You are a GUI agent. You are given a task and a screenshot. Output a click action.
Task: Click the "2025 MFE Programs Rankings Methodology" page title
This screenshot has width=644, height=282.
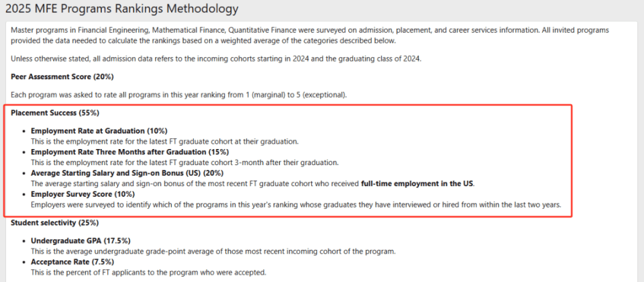click(x=121, y=9)
